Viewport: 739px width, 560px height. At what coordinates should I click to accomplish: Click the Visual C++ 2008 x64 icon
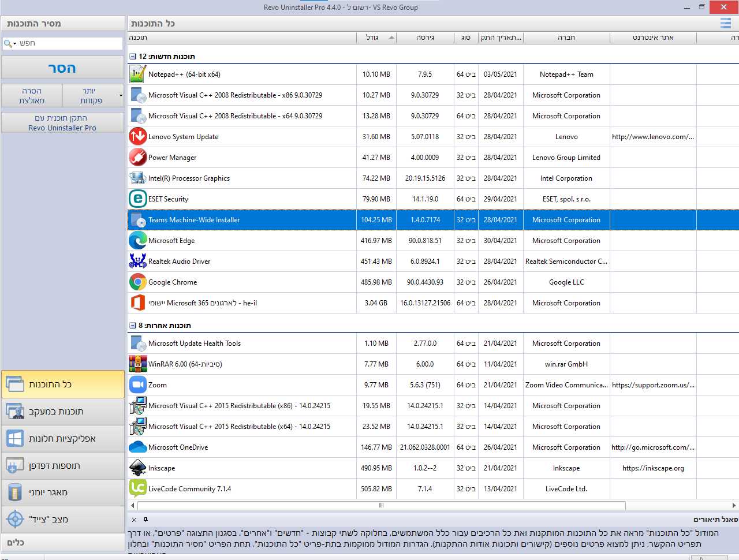coord(137,116)
